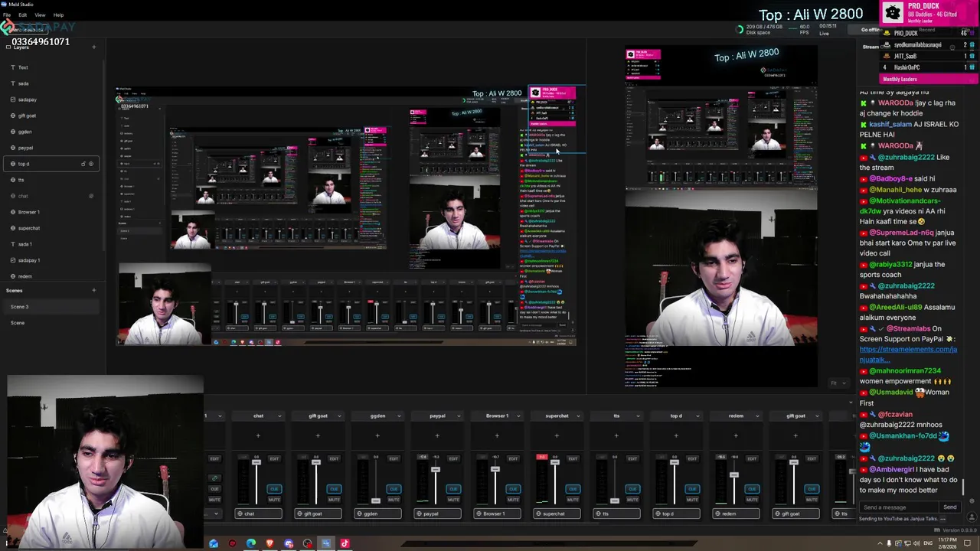Send the chat message
This screenshot has width=980, height=551.
click(x=949, y=507)
